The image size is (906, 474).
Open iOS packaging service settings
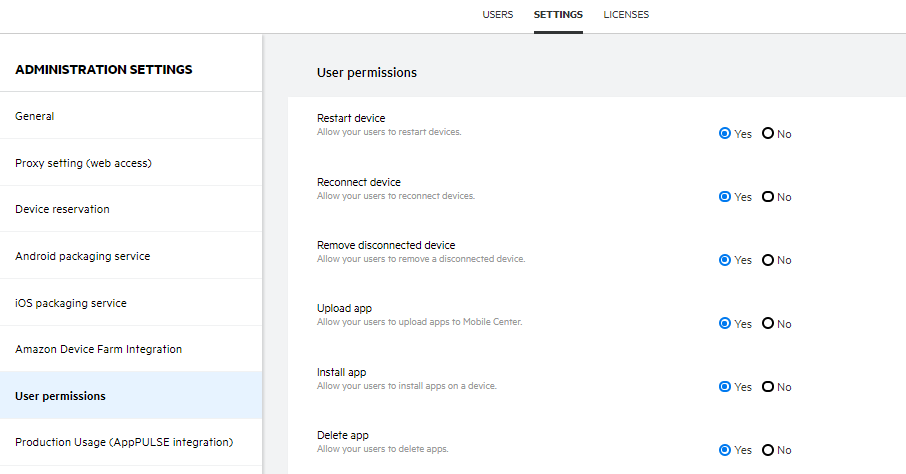(70, 303)
